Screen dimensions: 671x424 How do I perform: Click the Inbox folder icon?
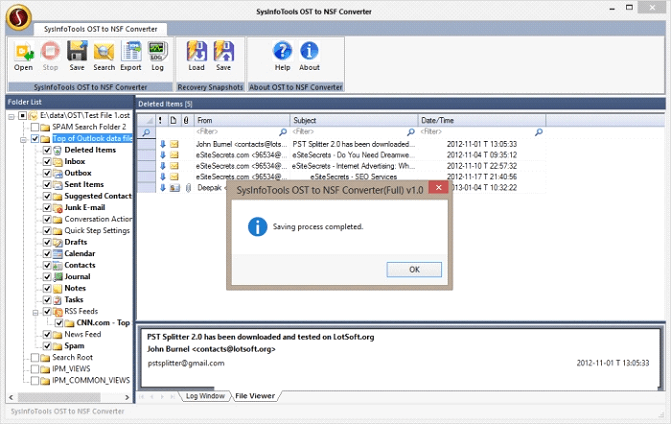(x=58, y=162)
